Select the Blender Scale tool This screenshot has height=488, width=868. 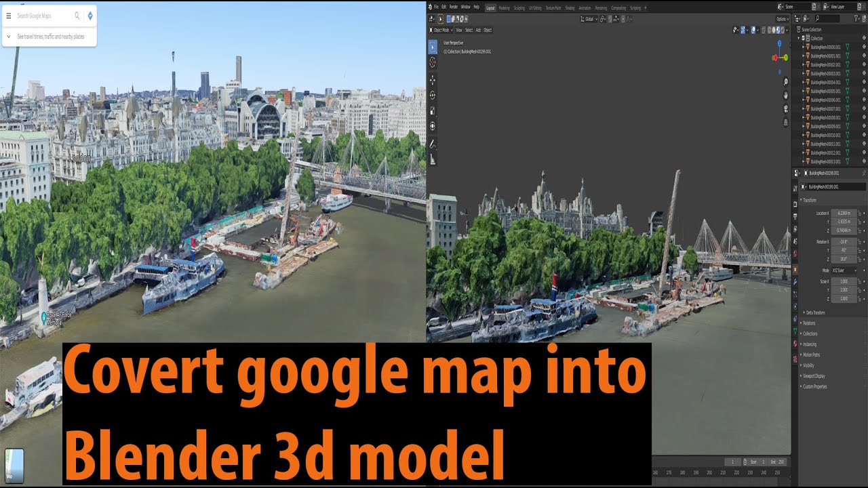pyautogui.click(x=433, y=110)
